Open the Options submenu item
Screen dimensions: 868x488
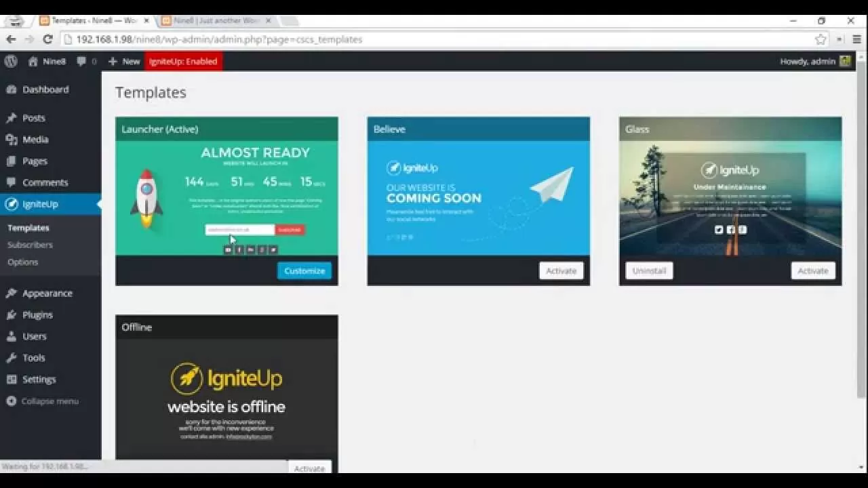click(23, 262)
